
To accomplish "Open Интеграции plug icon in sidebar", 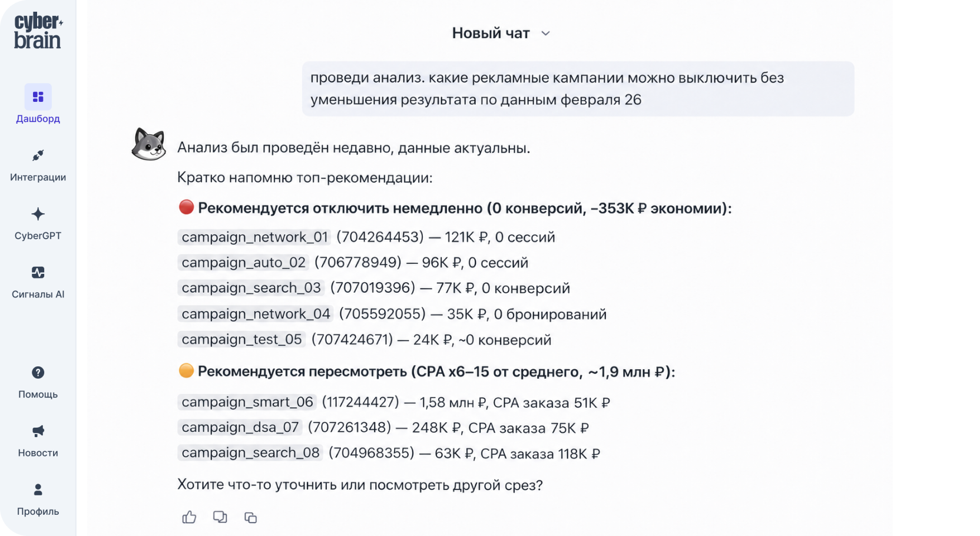I will (38, 155).
